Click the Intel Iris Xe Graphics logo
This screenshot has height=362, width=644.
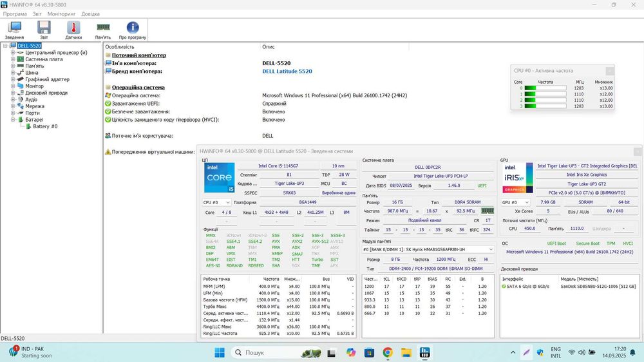(x=518, y=178)
